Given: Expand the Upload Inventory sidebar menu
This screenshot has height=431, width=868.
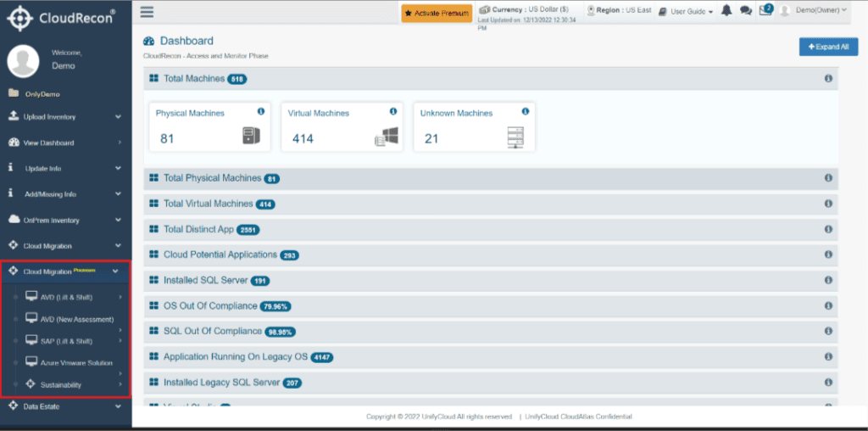Looking at the screenshot, I should click(x=66, y=117).
